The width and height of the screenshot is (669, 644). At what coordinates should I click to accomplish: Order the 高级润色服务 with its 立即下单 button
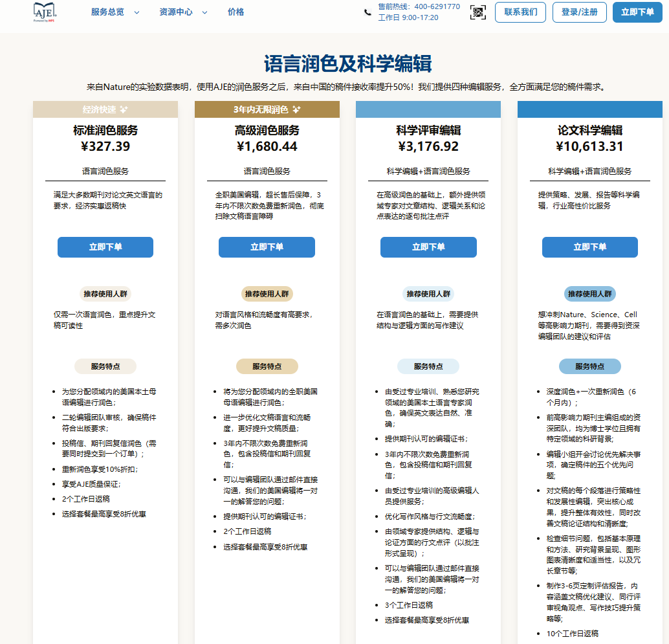point(267,247)
